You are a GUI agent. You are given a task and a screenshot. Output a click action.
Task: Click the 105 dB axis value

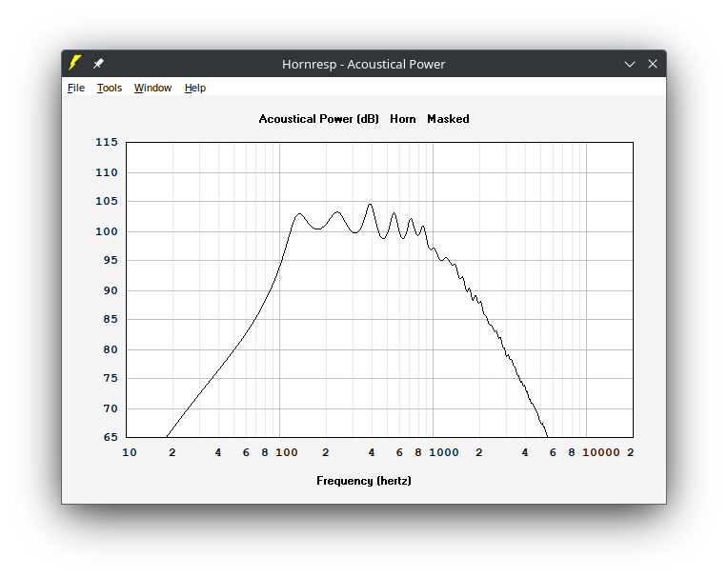pyautogui.click(x=107, y=201)
